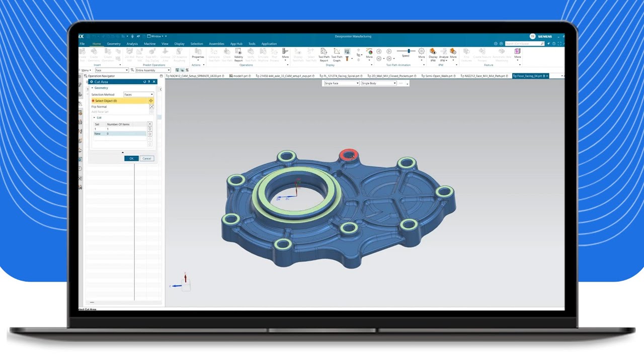Screen dimensions: 644x362
Task: Open the Face selection filter dropdown
Action: tap(112, 70)
